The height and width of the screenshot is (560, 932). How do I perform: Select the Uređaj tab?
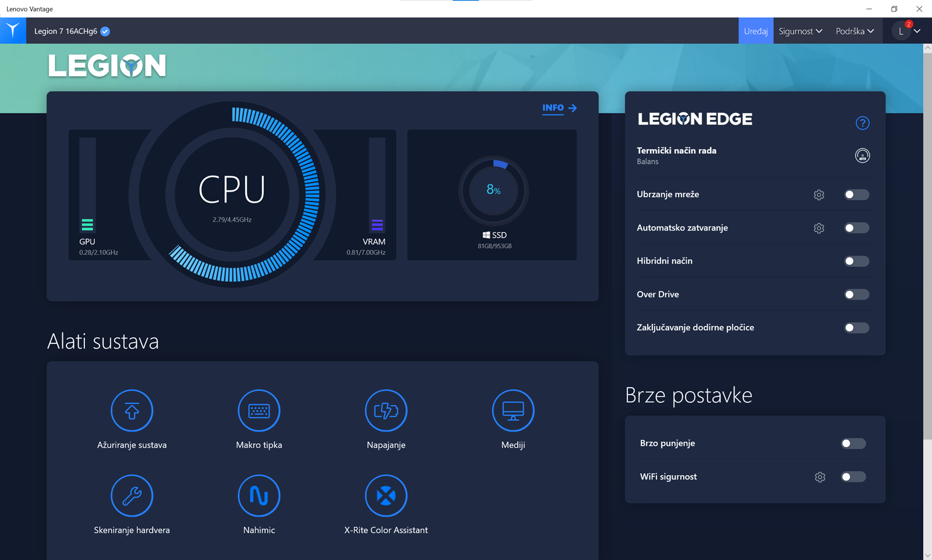tap(756, 31)
